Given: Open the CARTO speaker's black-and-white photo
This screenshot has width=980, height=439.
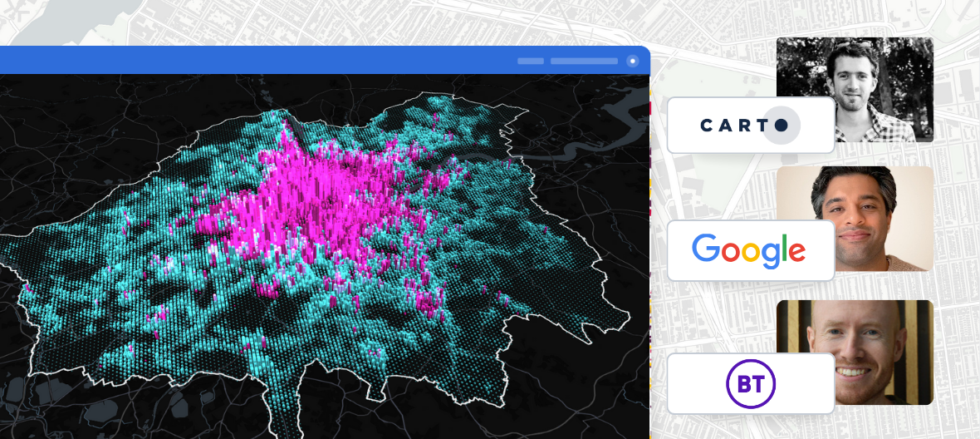Looking at the screenshot, I should point(855,90).
